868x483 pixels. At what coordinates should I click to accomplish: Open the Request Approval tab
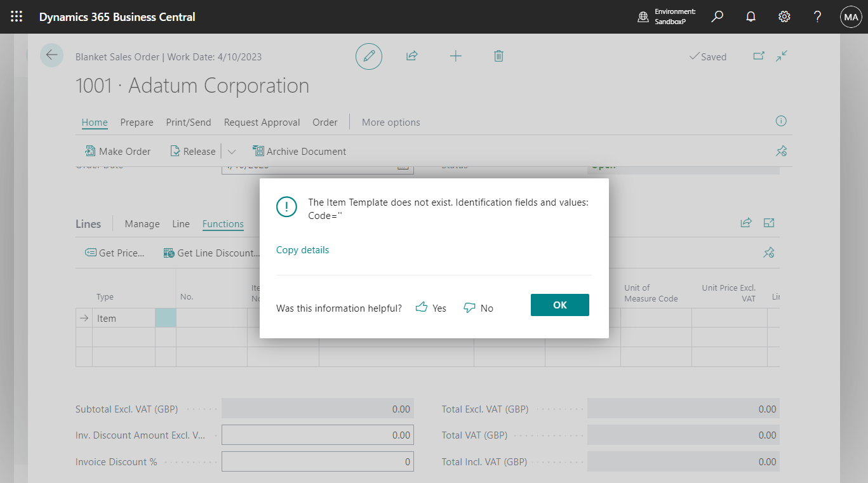click(x=262, y=122)
